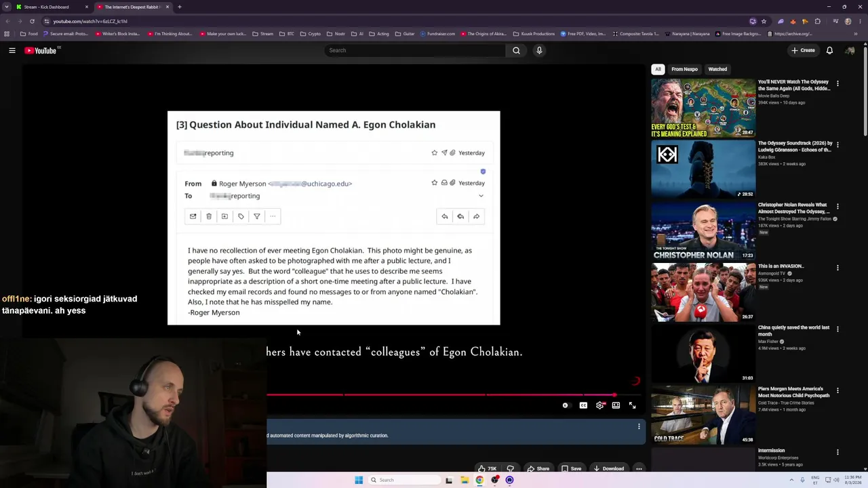
Task: Open the Chrome three-dot menu
Action: pos(860,21)
